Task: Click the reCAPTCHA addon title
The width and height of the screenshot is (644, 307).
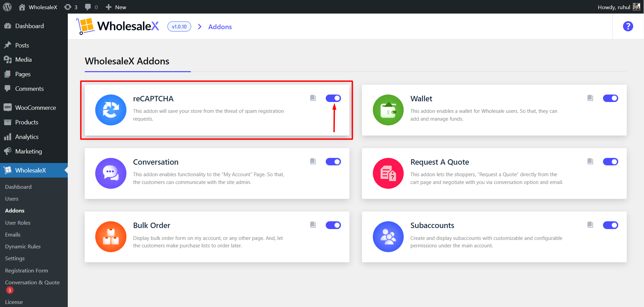Action: 153,99
